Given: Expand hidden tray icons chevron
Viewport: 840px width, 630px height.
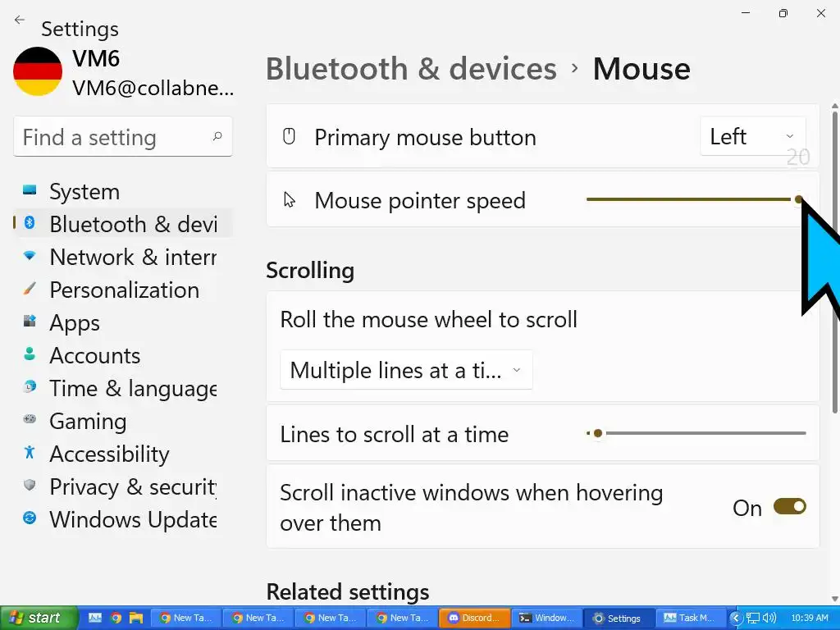Looking at the screenshot, I should pos(736,619).
